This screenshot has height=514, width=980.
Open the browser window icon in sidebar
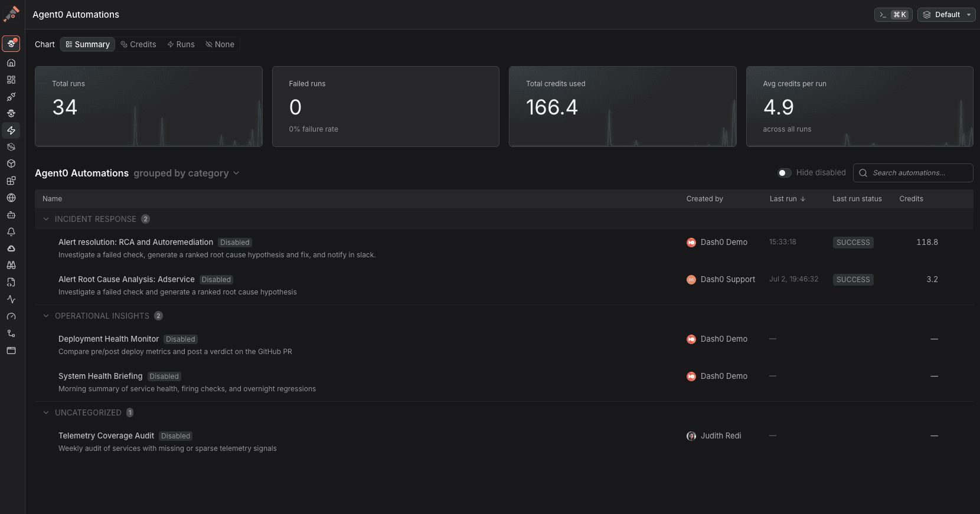click(11, 351)
